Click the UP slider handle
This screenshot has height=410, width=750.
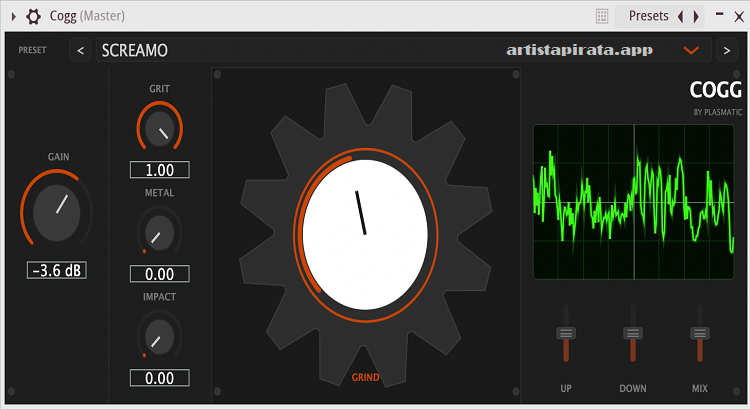tap(566, 333)
